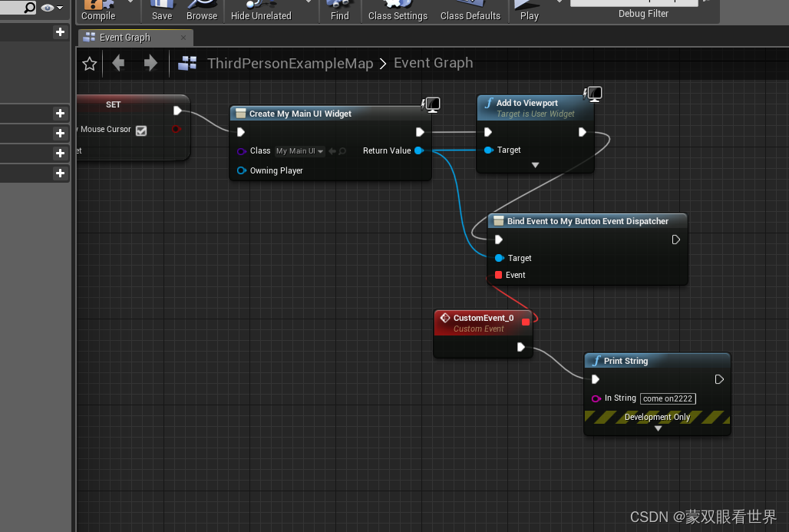Click Bind Event output execution pin

(x=675, y=240)
